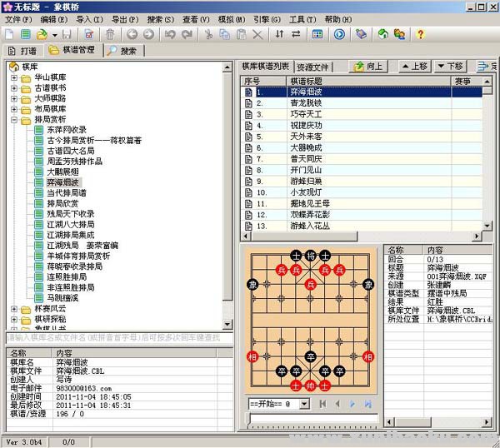The width and height of the screenshot is (500, 448).
Task: Click the yellow open folder toolbar icon
Action: (42, 34)
